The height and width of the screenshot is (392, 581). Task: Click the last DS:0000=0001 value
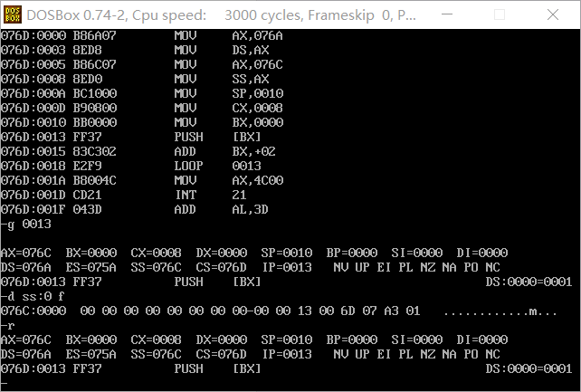pyautogui.click(x=529, y=368)
